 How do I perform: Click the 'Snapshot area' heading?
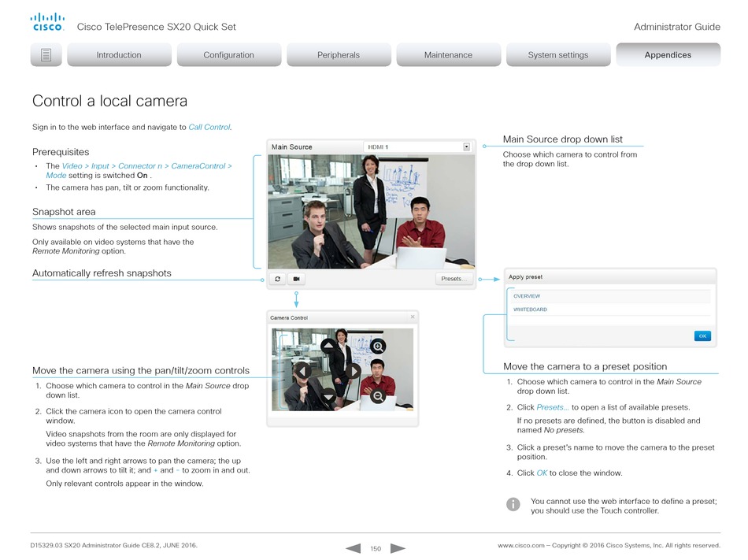64,212
